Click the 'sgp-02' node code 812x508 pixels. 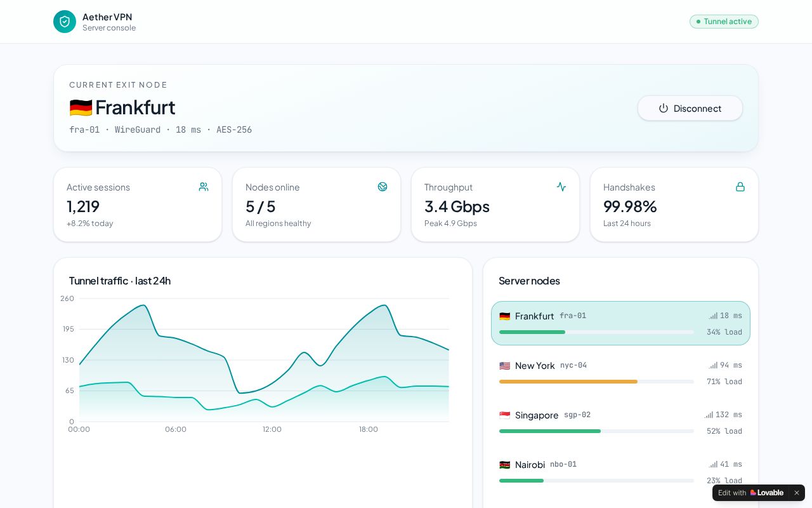tap(577, 415)
